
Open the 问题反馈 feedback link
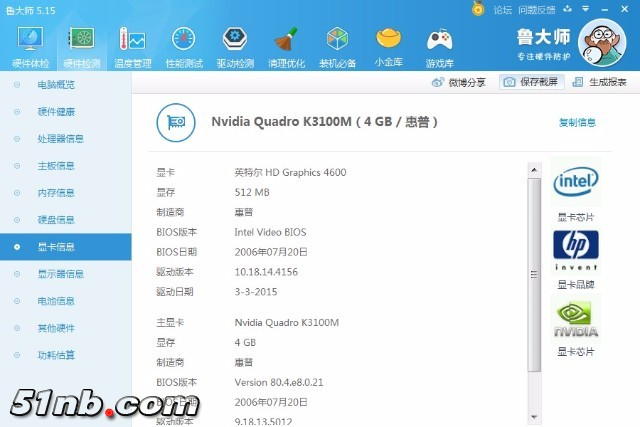537,10
